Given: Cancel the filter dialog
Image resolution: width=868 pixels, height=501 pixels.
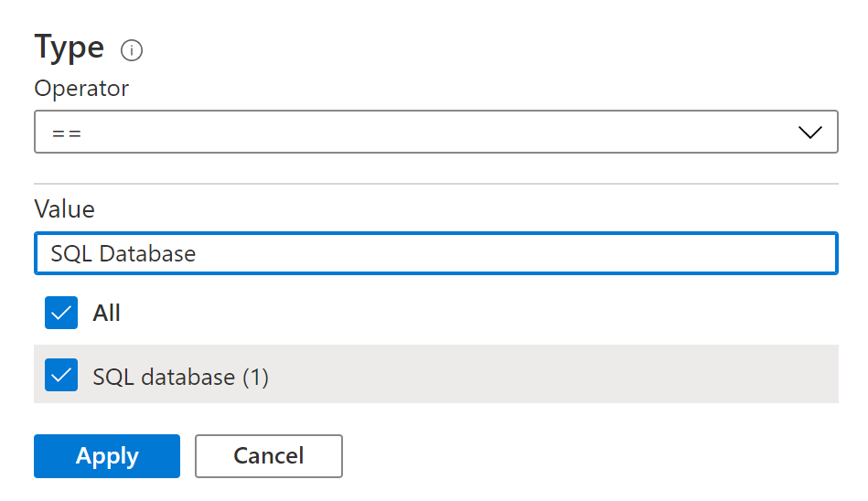Looking at the screenshot, I should (268, 456).
